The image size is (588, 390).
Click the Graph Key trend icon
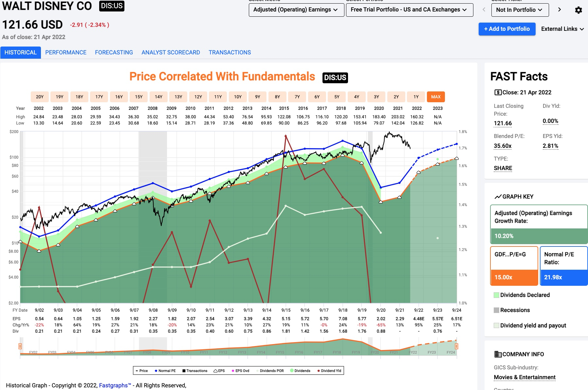(x=498, y=197)
